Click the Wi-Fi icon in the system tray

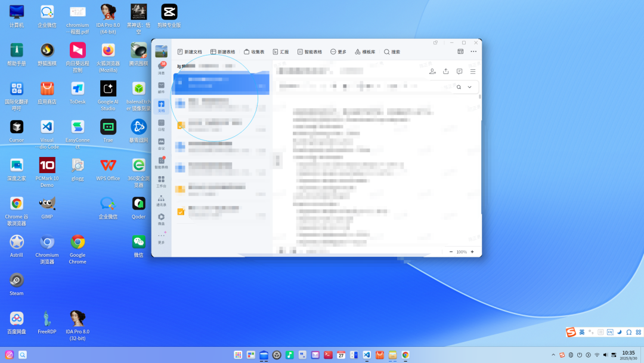[597, 355]
